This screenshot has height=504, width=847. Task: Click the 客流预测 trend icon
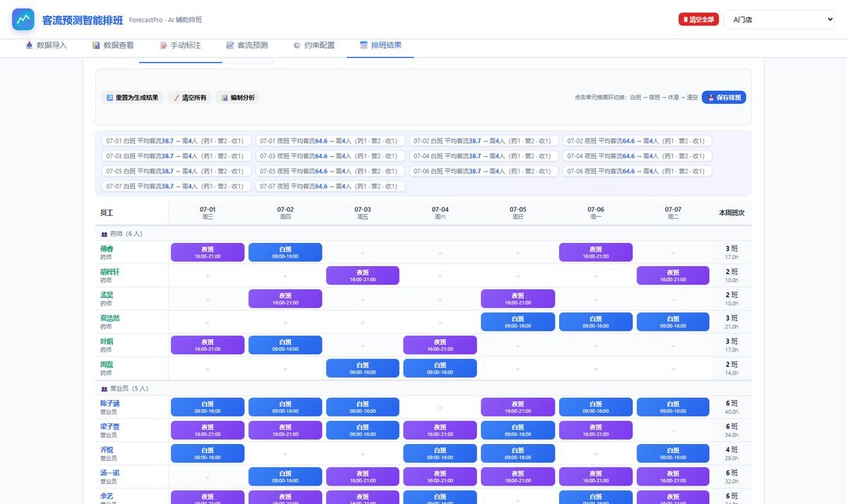(230, 45)
